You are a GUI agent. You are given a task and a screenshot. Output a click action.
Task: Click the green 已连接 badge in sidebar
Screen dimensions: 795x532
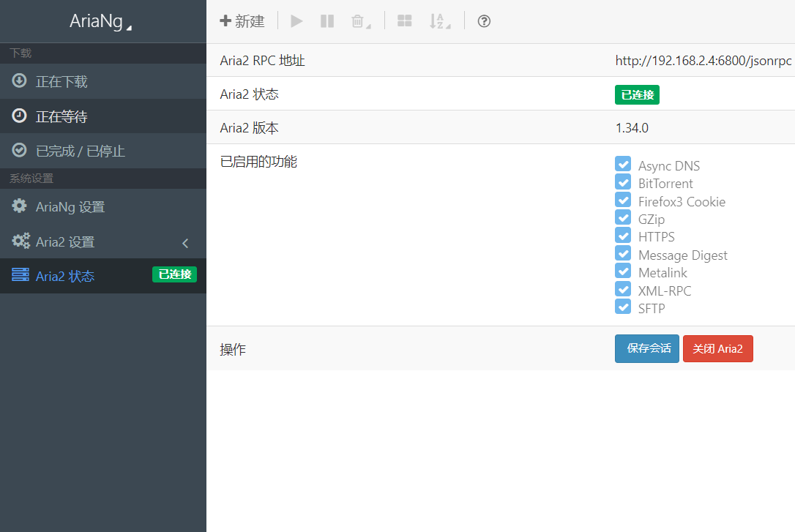click(174, 274)
